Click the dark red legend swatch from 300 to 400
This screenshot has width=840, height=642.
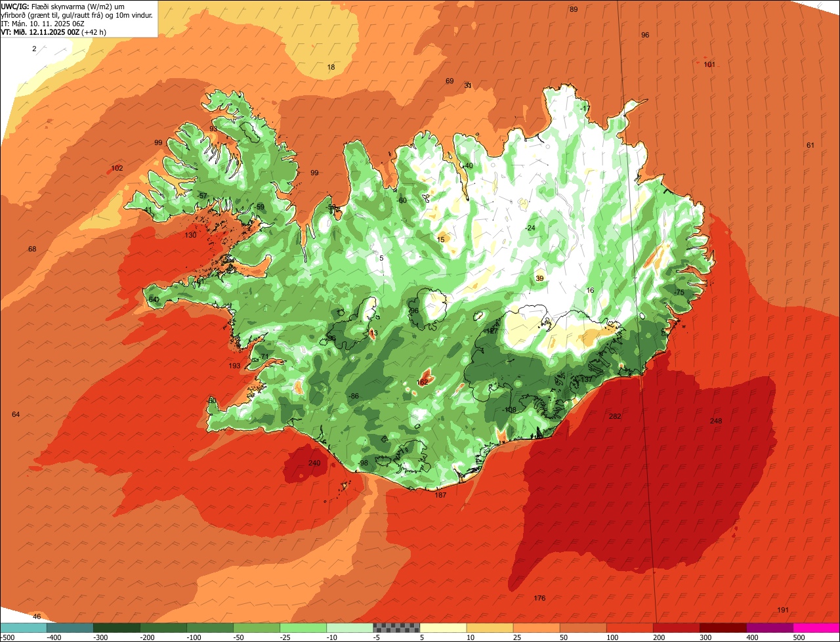pos(722,628)
